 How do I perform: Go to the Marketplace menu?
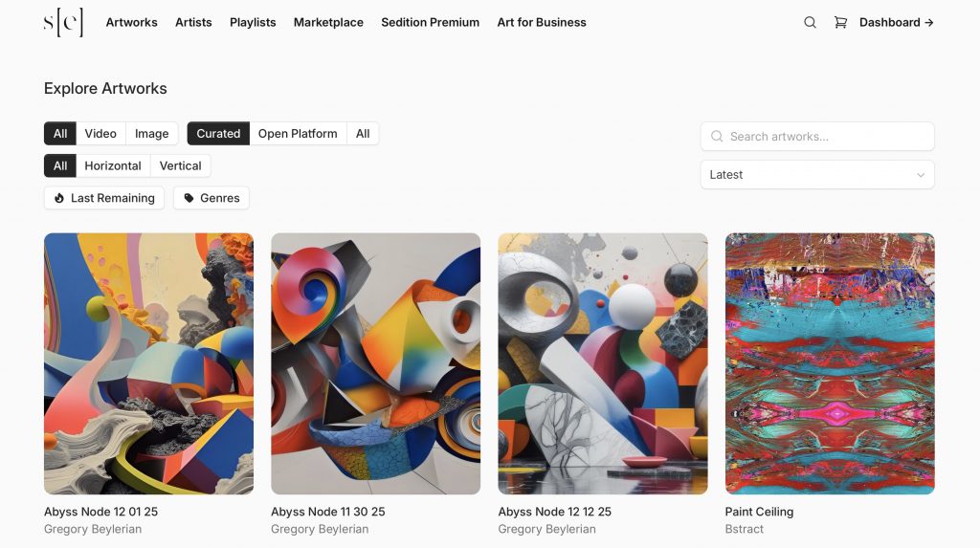coord(328,22)
